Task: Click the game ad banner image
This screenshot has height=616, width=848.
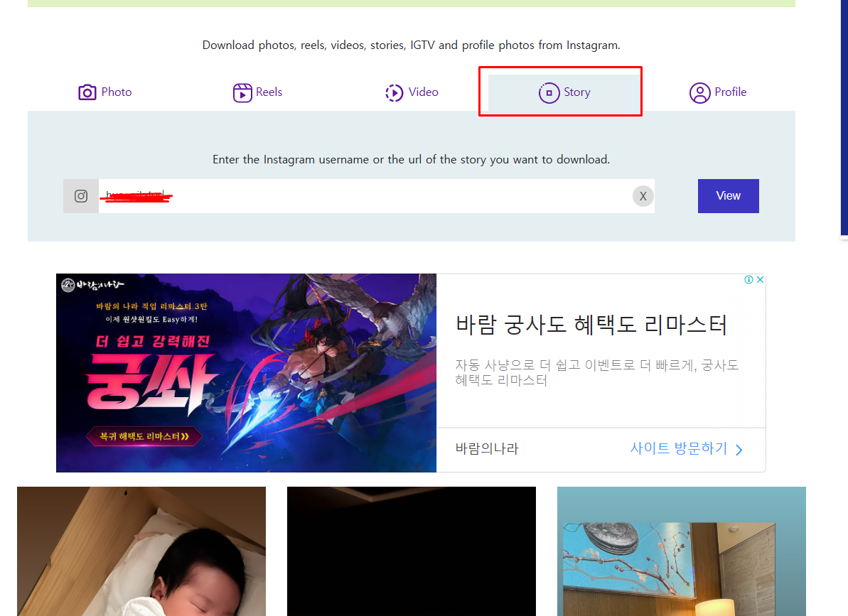Action: tap(246, 373)
